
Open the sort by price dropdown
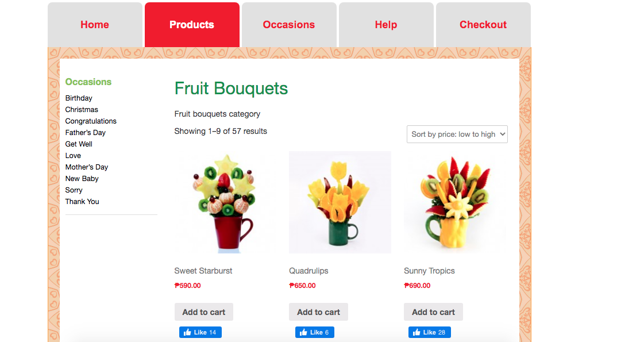point(457,135)
